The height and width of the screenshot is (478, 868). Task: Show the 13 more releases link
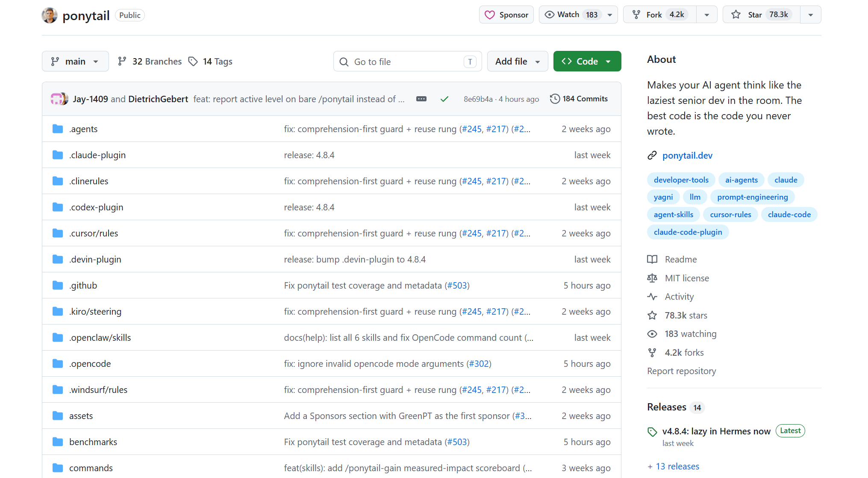pos(674,466)
